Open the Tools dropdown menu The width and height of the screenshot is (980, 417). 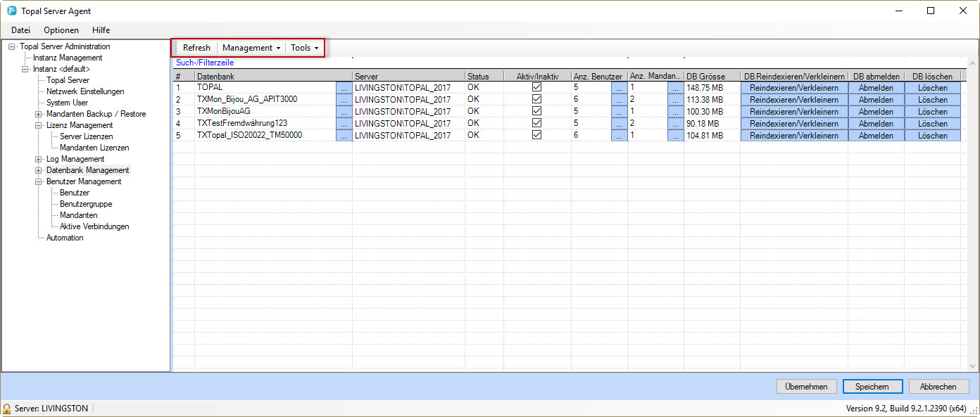tap(304, 48)
